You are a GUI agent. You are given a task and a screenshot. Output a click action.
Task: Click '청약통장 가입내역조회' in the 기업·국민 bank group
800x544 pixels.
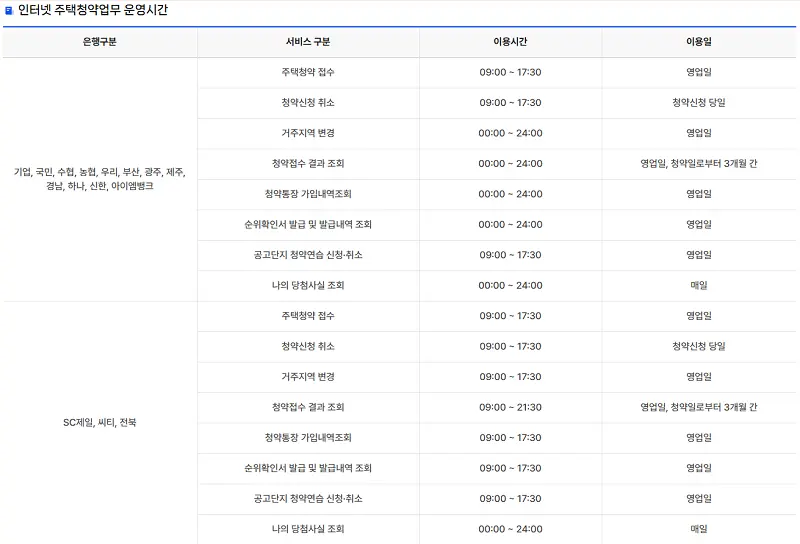tap(308, 194)
